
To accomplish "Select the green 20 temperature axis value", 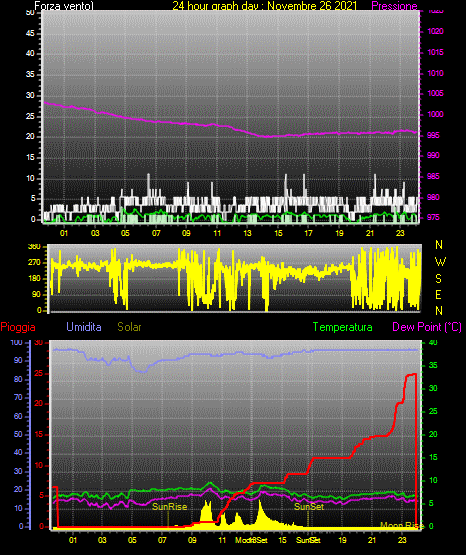I will click(433, 434).
